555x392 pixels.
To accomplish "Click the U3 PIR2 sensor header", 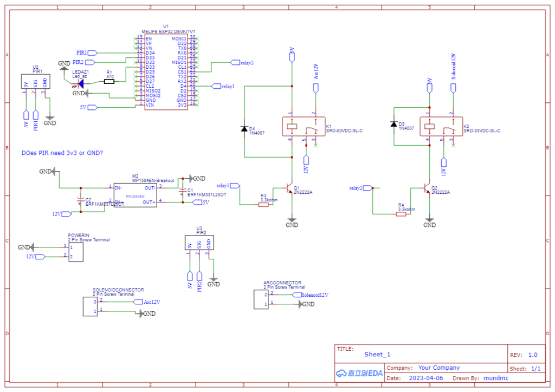I will coord(199,243).
